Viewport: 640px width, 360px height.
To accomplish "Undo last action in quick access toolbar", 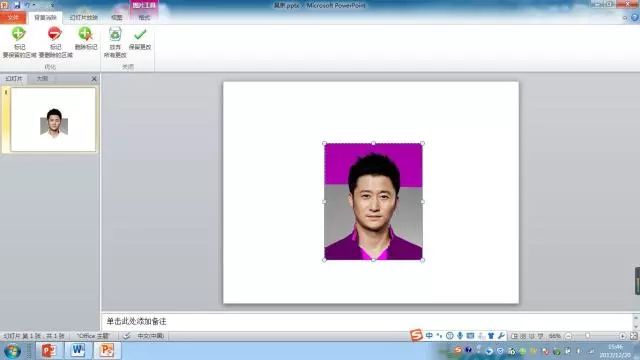I will [x=28, y=5].
